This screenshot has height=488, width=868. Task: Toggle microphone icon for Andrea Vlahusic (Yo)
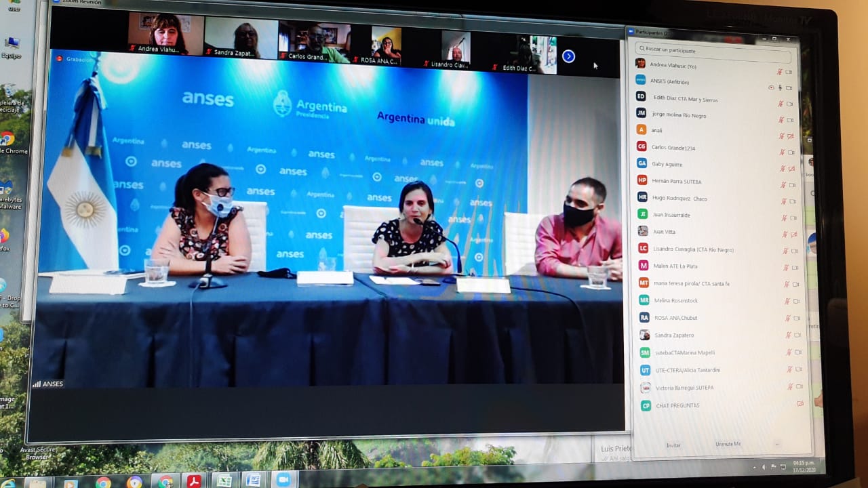780,72
